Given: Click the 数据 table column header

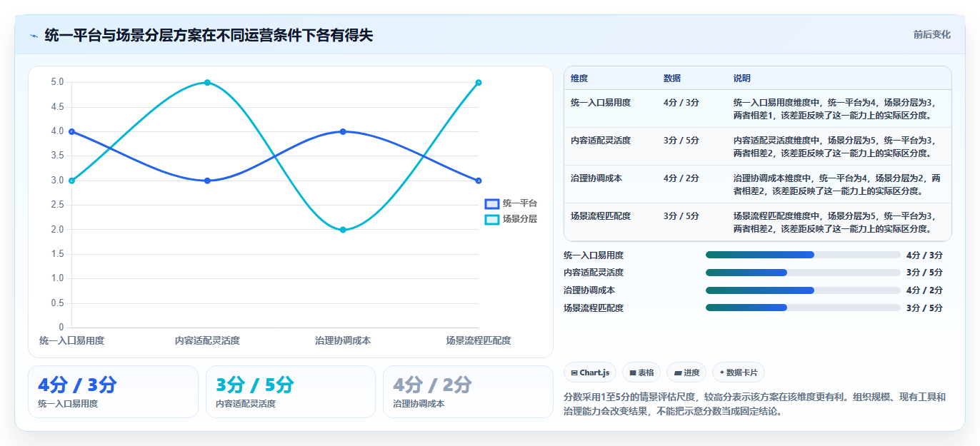Looking at the screenshot, I should pos(672,78).
